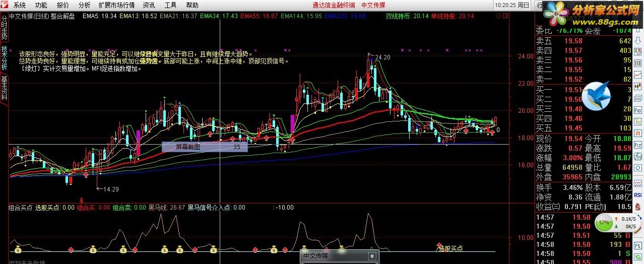Screen dimensions: 644x264
Task: Open the 资讯 menu
Action: 149,5
